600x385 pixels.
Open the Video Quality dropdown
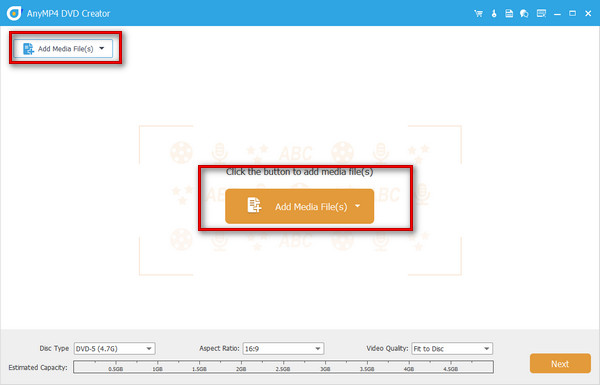(x=452, y=349)
